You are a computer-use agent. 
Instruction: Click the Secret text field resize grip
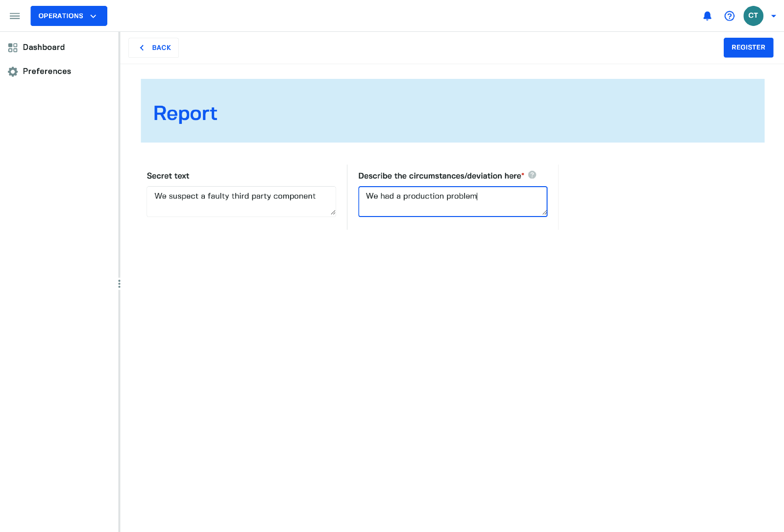point(333,213)
